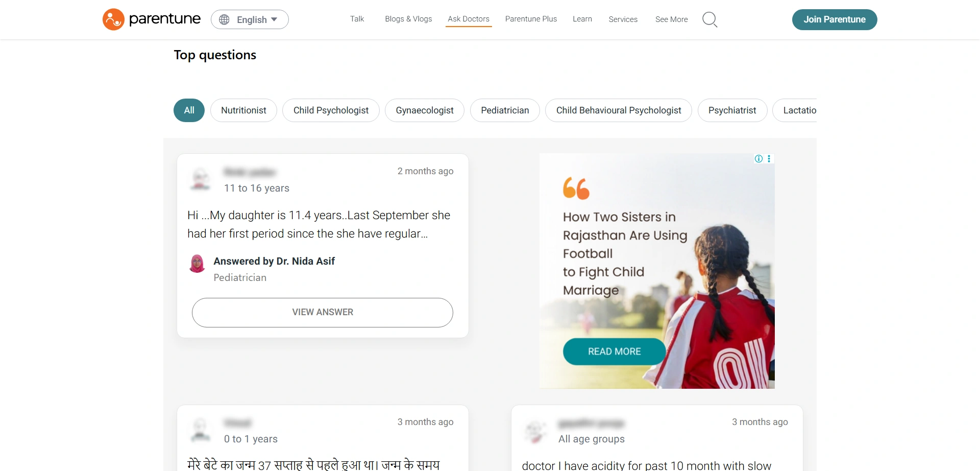Select the All filter chip

click(189, 110)
